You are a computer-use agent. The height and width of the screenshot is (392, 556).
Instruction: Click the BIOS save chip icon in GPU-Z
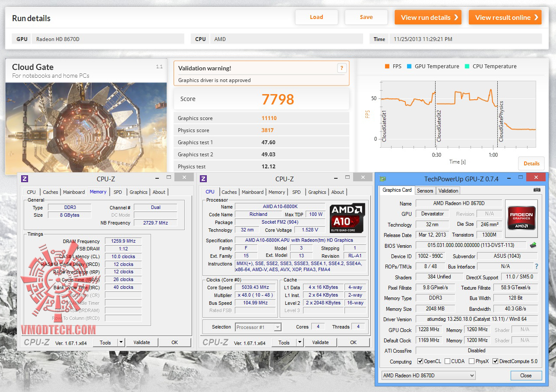click(533, 245)
